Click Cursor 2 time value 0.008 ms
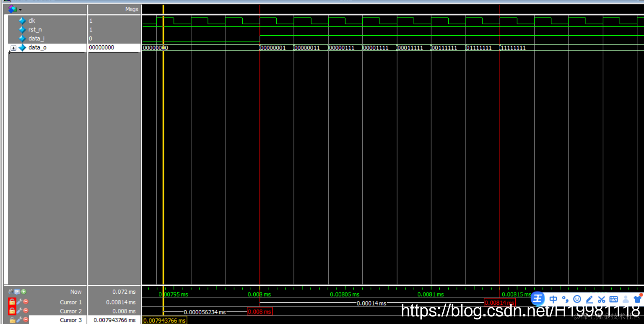Viewport: 644px width, 324px height. point(124,311)
